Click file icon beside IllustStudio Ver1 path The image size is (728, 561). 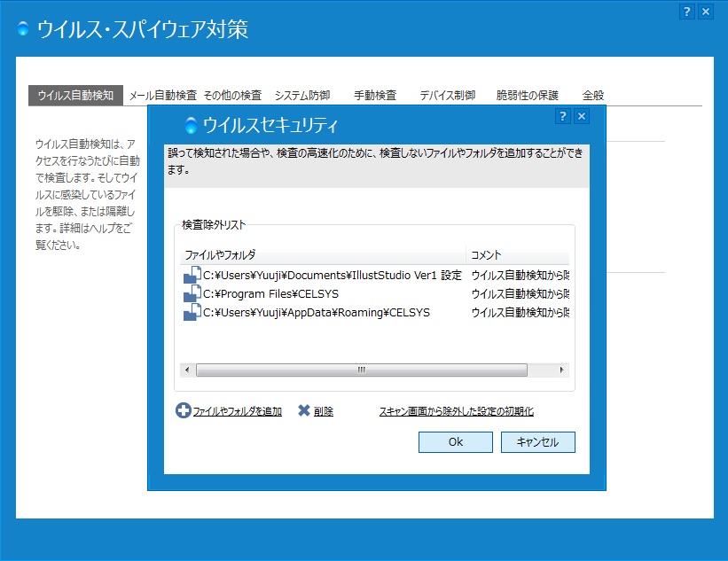(x=192, y=275)
